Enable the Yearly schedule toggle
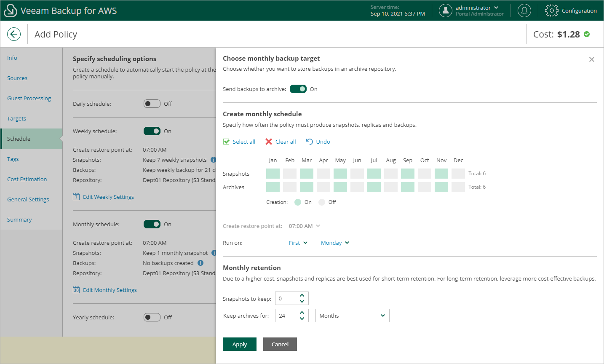The height and width of the screenshot is (364, 604). (x=152, y=317)
